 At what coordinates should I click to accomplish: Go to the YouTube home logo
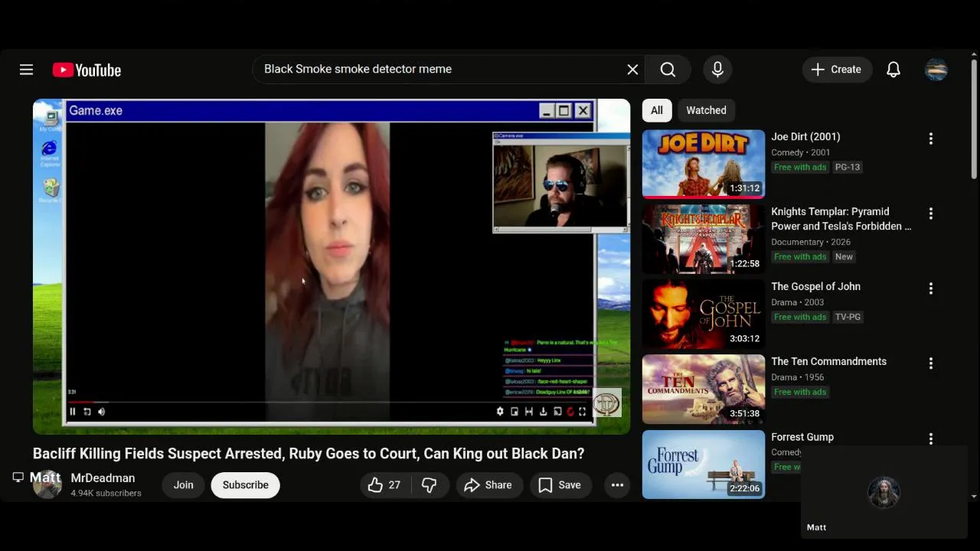point(87,70)
